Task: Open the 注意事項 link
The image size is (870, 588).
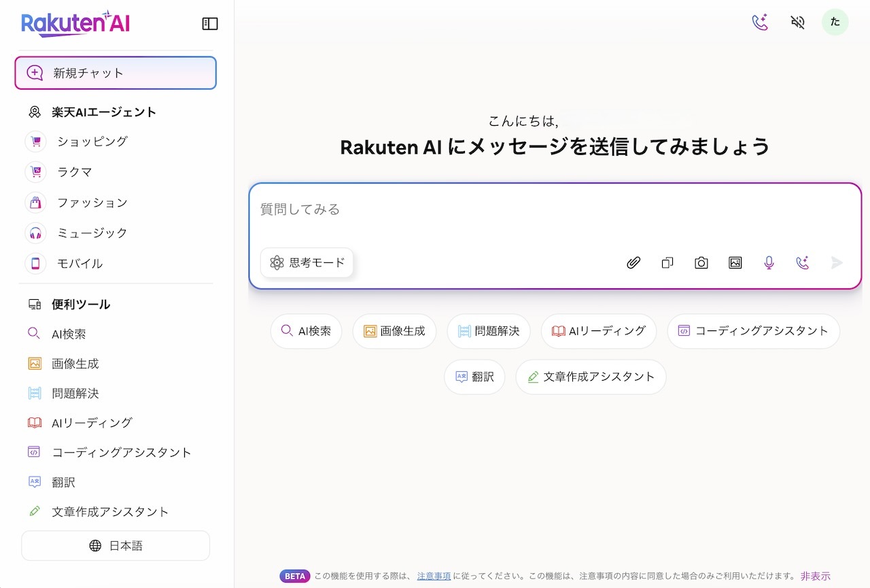Action: (x=434, y=576)
